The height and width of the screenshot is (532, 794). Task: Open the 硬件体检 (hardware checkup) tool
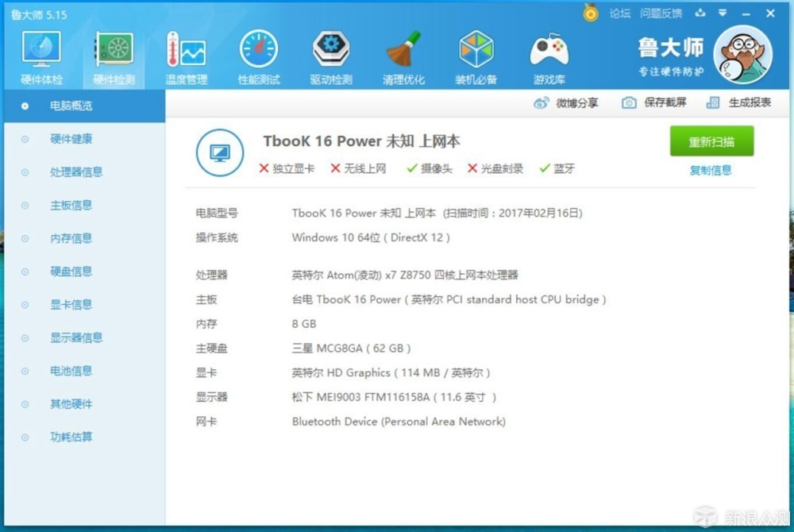point(40,49)
